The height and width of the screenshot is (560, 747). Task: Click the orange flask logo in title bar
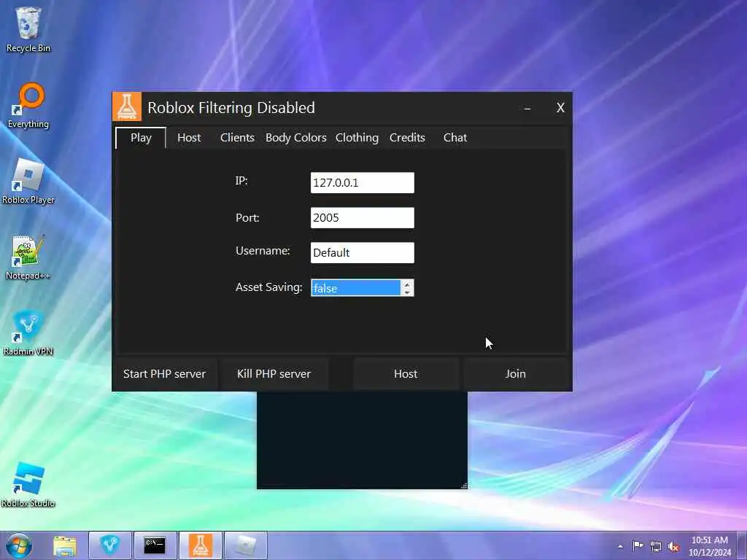click(x=127, y=106)
